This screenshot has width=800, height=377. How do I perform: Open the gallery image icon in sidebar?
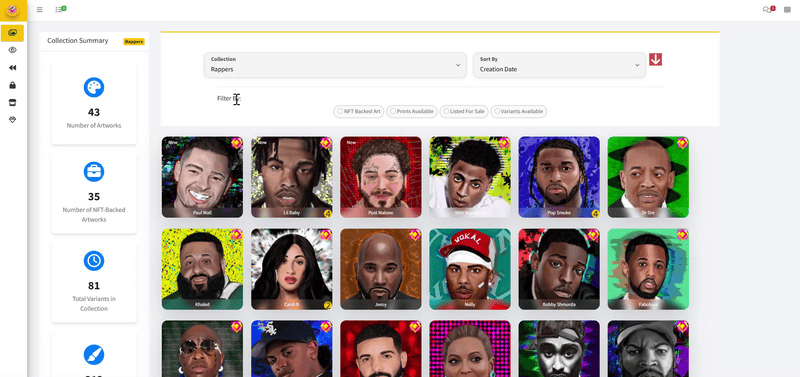[x=13, y=33]
